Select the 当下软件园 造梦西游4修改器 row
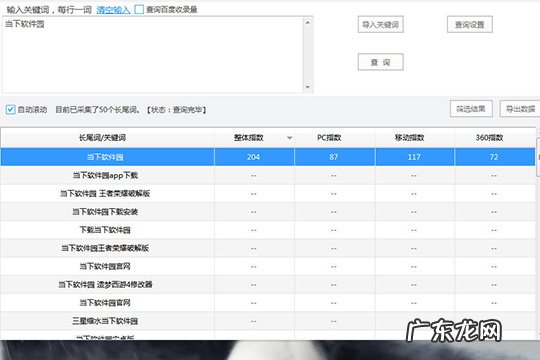 [268, 285]
